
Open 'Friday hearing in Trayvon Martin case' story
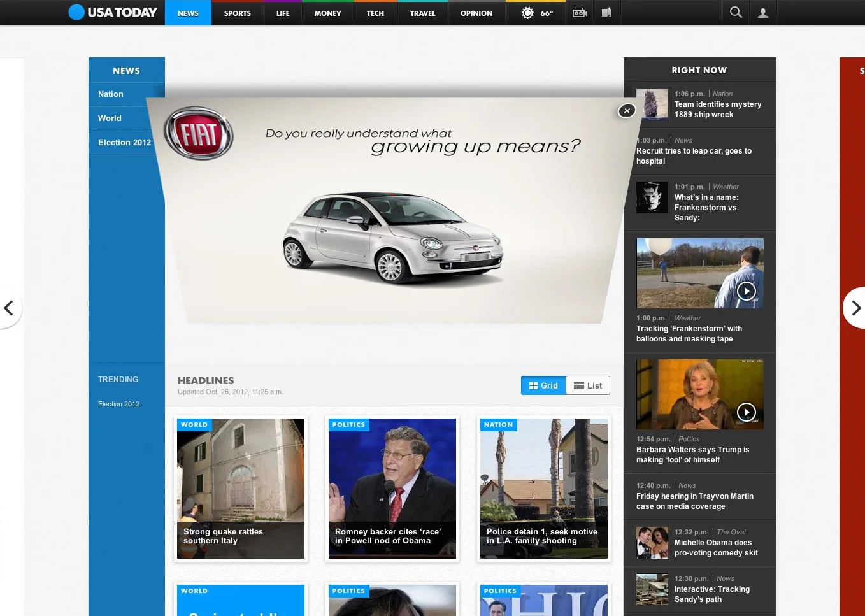(695, 501)
